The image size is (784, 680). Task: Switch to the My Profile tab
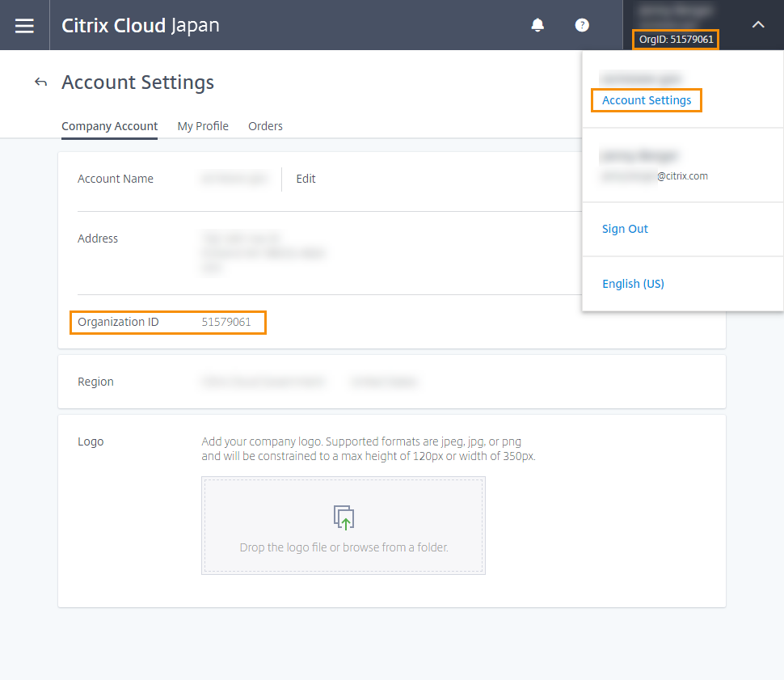pos(203,126)
